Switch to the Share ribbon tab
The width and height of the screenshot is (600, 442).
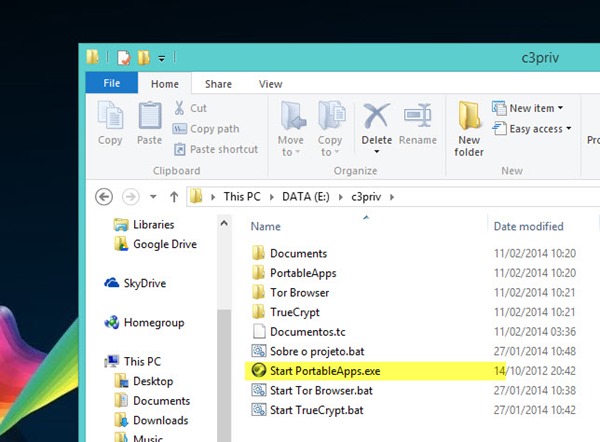click(218, 84)
